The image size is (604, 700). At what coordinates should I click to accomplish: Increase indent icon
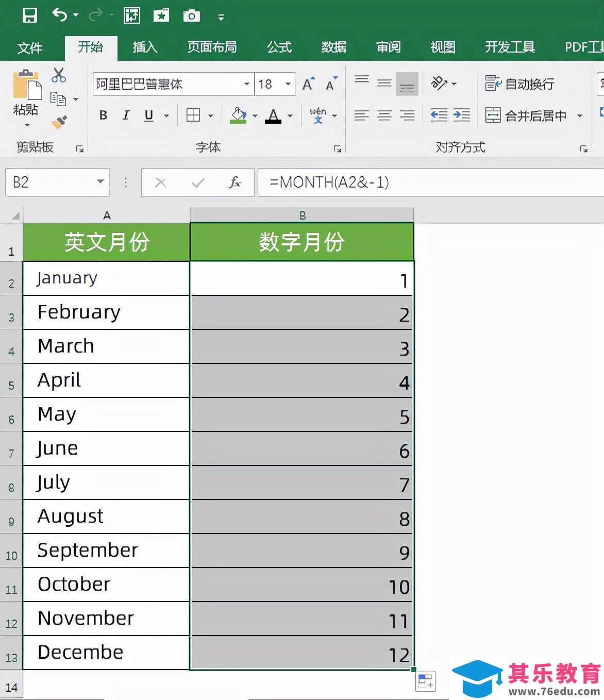point(462,115)
